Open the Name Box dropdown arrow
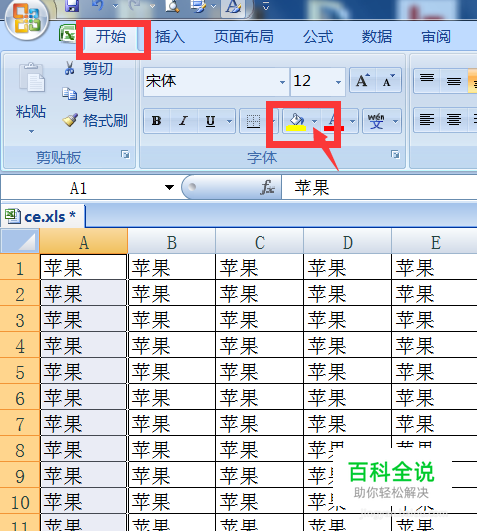 [169, 187]
